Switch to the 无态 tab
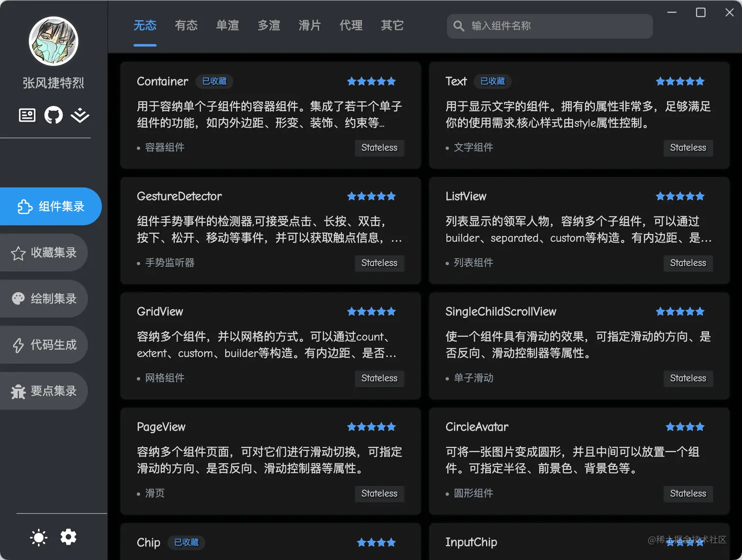 pos(145,25)
